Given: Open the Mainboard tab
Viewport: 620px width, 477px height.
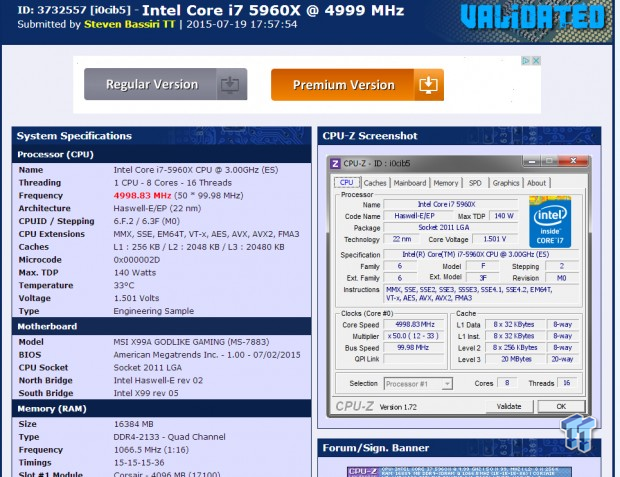Looking at the screenshot, I should coord(410,183).
